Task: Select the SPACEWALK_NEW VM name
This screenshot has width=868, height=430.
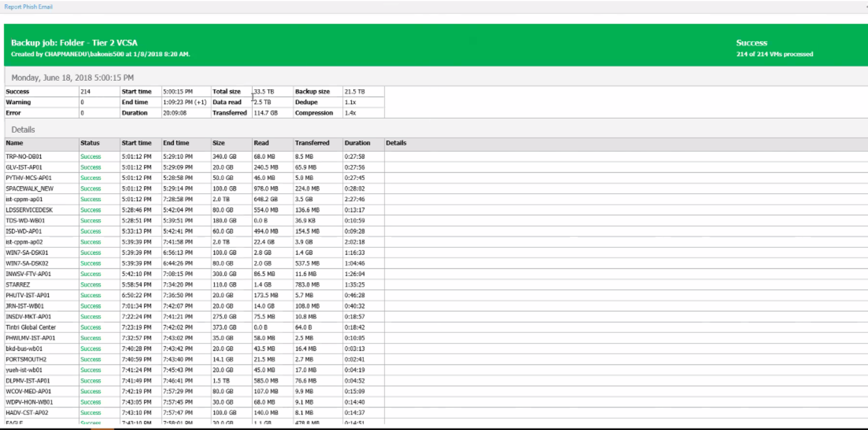Action: [x=29, y=188]
